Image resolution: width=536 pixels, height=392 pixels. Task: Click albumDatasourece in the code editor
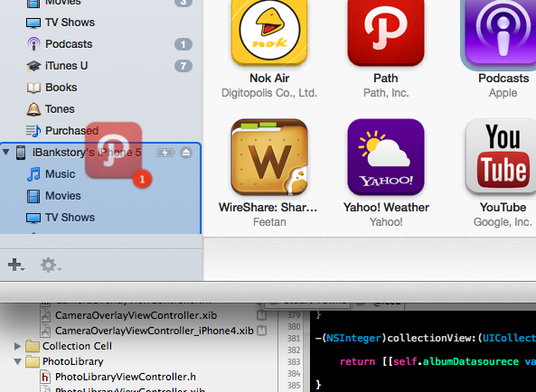pyautogui.click(x=471, y=361)
